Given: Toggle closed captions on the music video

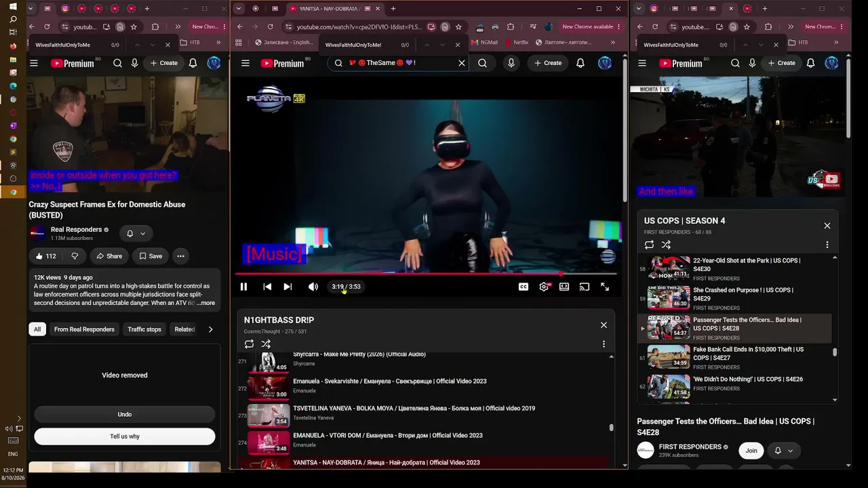Looking at the screenshot, I should coord(524,287).
